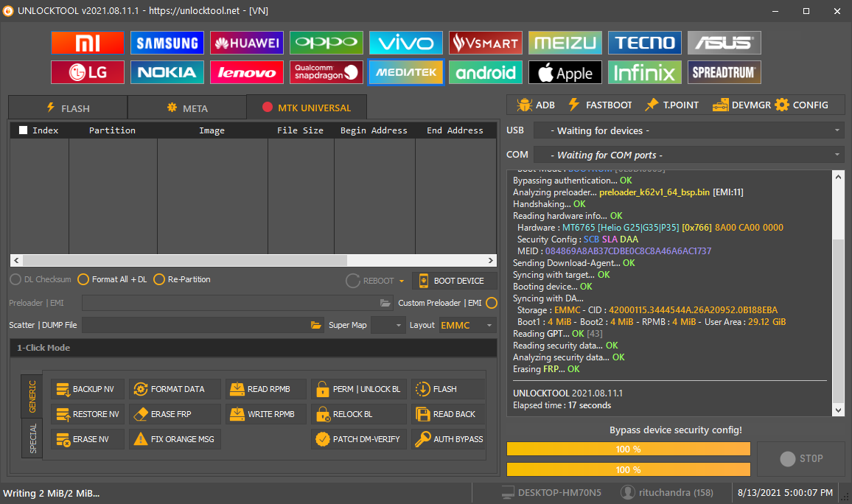
Task: Choose the android logo tile
Action: tap(485, 72)
